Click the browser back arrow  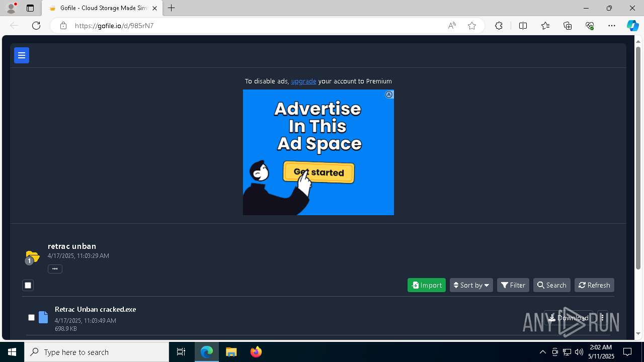pos(14,26)
